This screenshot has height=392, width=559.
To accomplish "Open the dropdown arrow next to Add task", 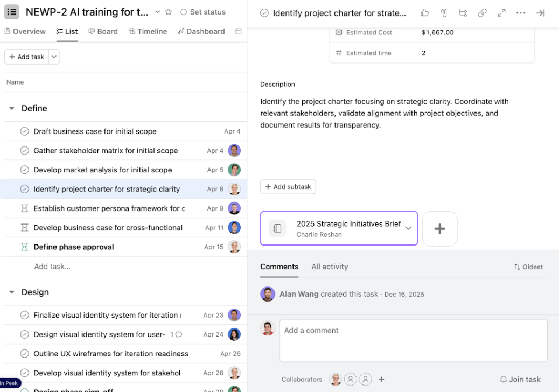I will [54, 57].
